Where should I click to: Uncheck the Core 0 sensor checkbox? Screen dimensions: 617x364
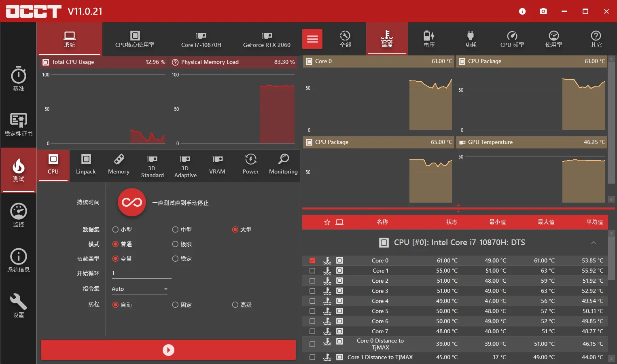312,260
